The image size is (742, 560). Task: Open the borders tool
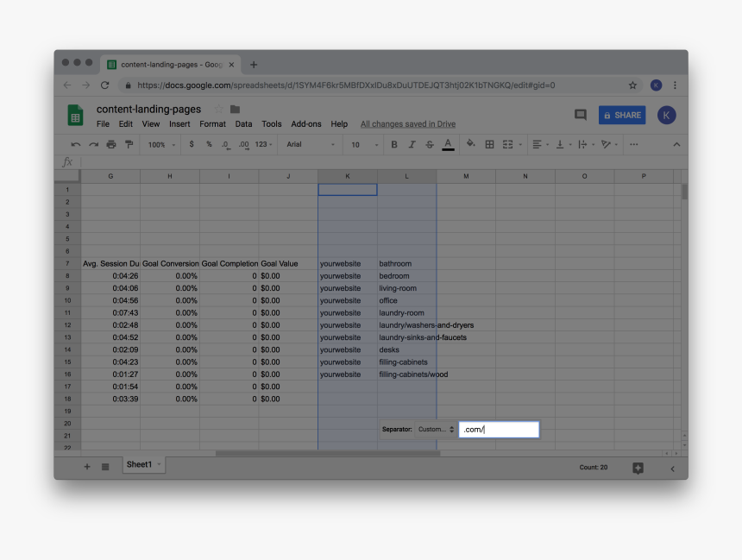489,144
